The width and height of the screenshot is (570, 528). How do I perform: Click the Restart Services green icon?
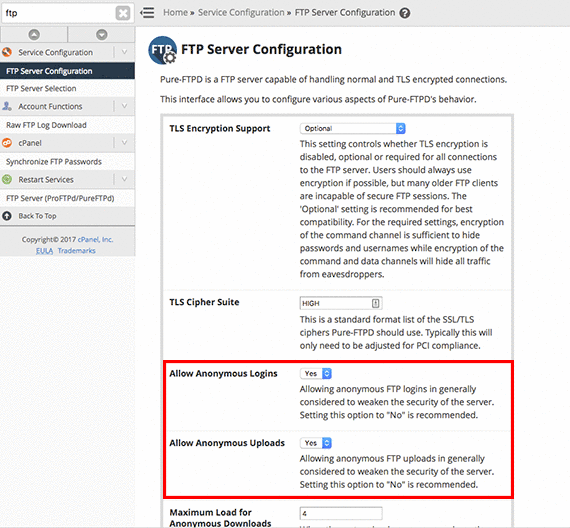pyautogui.click(x=7, y=179)
